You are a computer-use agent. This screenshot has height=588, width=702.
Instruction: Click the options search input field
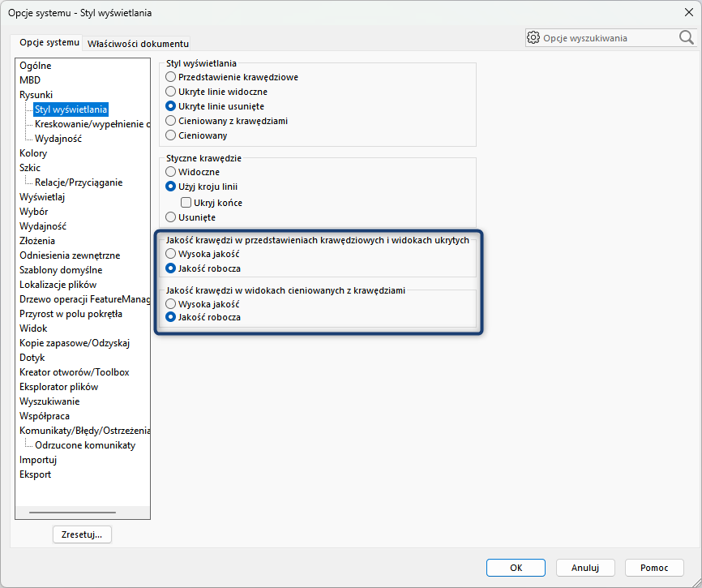point(608,37)
